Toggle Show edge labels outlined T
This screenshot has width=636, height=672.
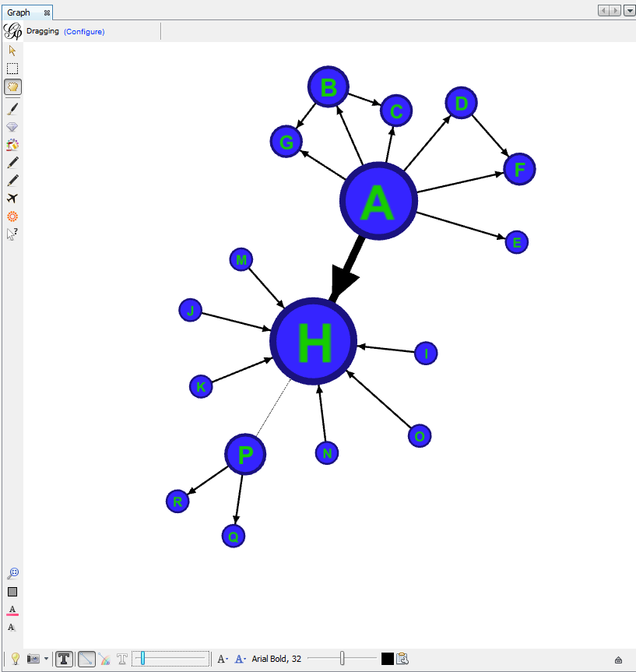pyautogui.click(x=122, y=659)
